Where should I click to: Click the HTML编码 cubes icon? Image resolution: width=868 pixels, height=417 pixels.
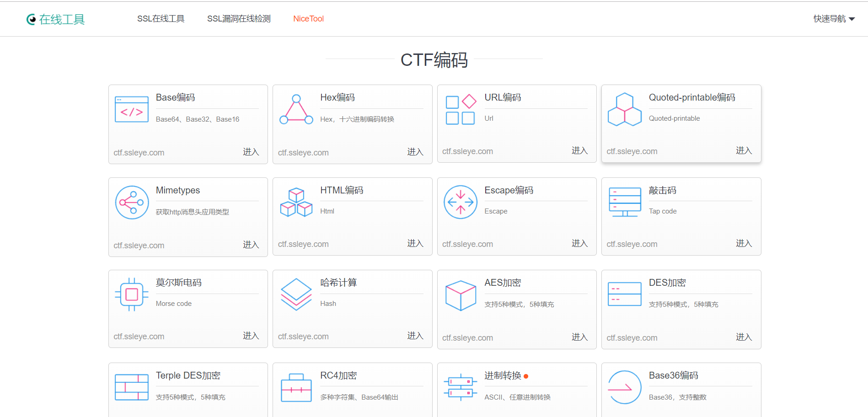[296, 202]
